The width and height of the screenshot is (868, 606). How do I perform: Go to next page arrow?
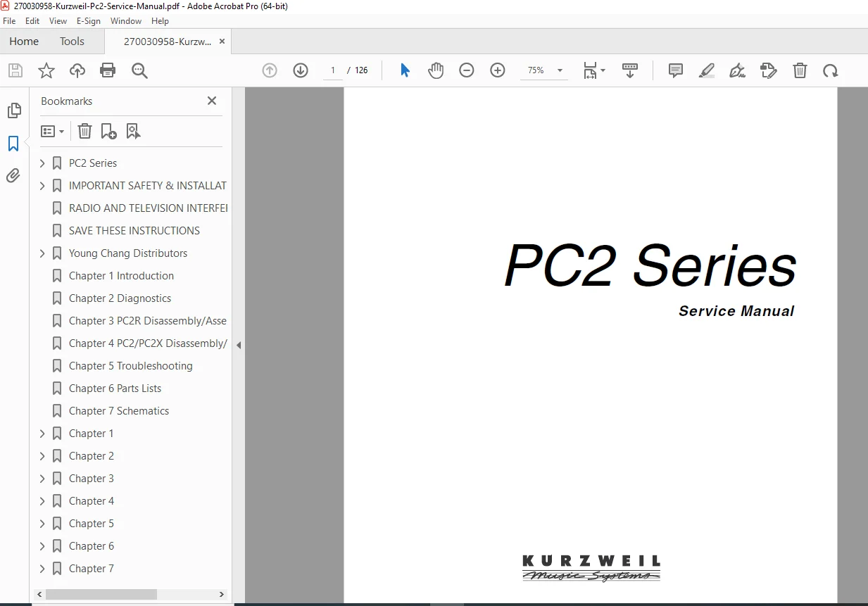(301, 70)
